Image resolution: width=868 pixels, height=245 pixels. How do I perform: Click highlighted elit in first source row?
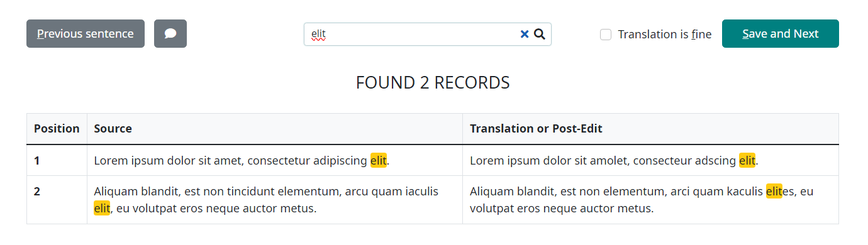coord(379,161)
